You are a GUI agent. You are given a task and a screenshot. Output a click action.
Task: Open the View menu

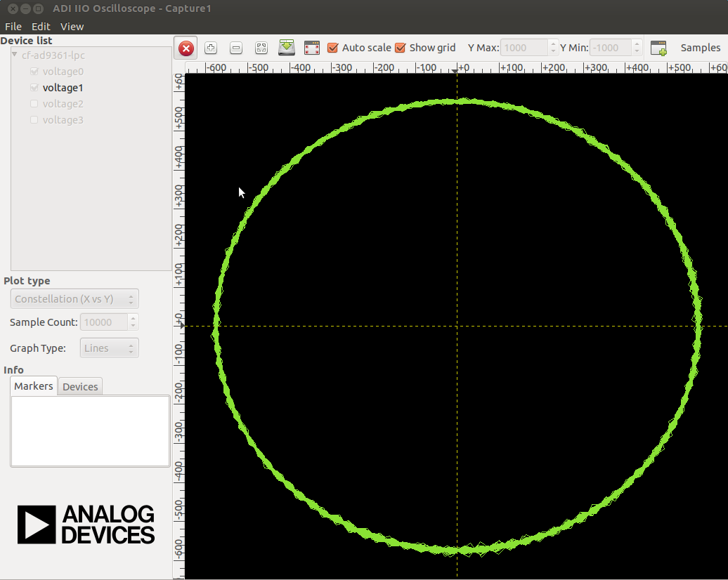(72, 27)
